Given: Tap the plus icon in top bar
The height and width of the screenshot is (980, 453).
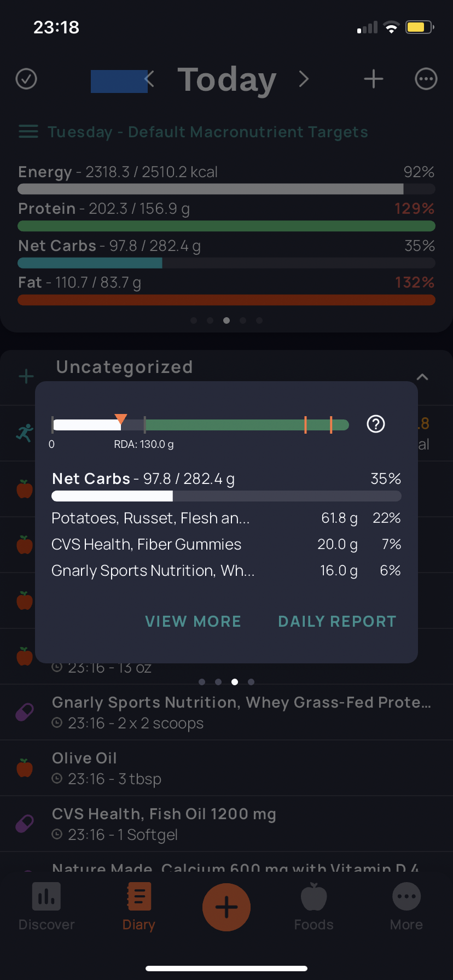Looking at the screenshot, I should point(374,79).
